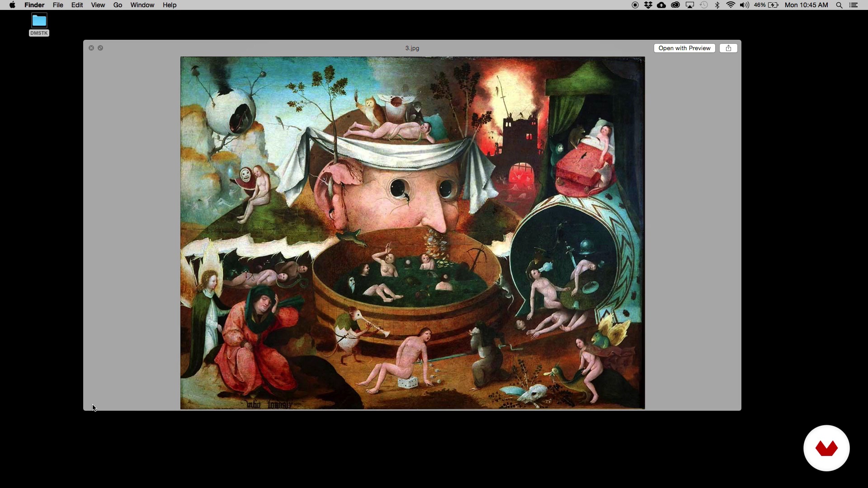Open Notification Center
This screenshot has width=868, height=488.
click(854, 5)
